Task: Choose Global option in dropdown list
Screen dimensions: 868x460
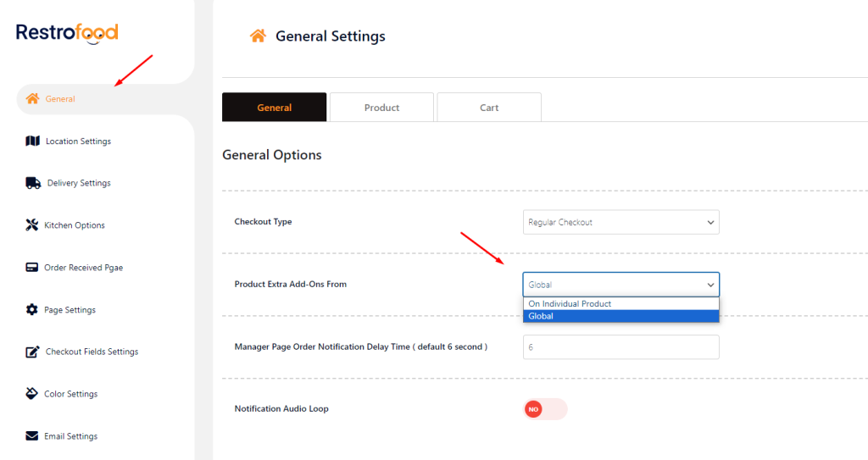Action: coord(621,316)
